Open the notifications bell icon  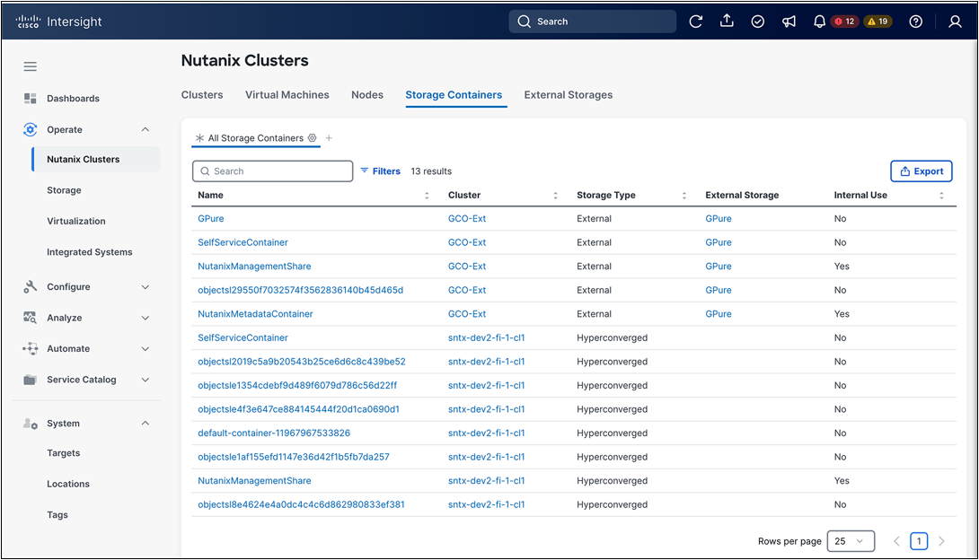tap(819, 22)
